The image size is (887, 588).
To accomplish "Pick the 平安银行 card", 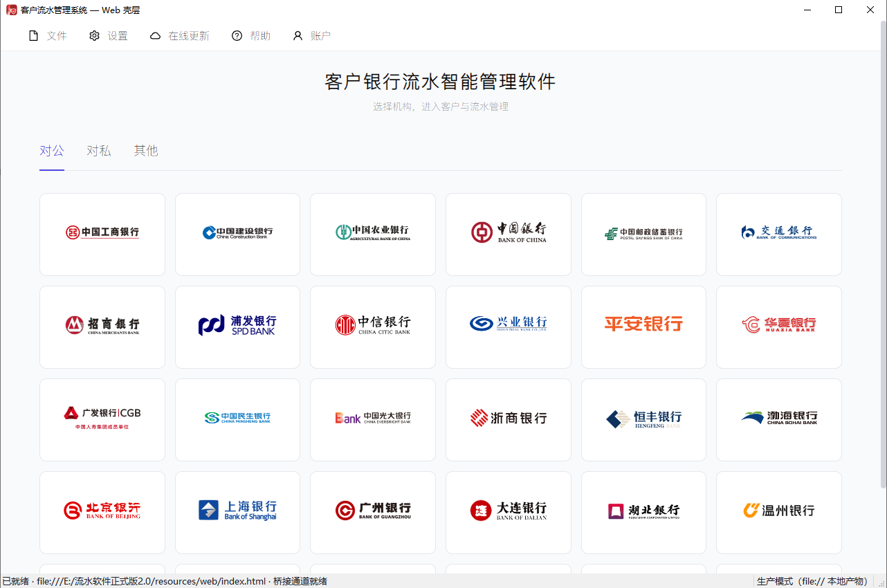I will [x=643, y=327].
